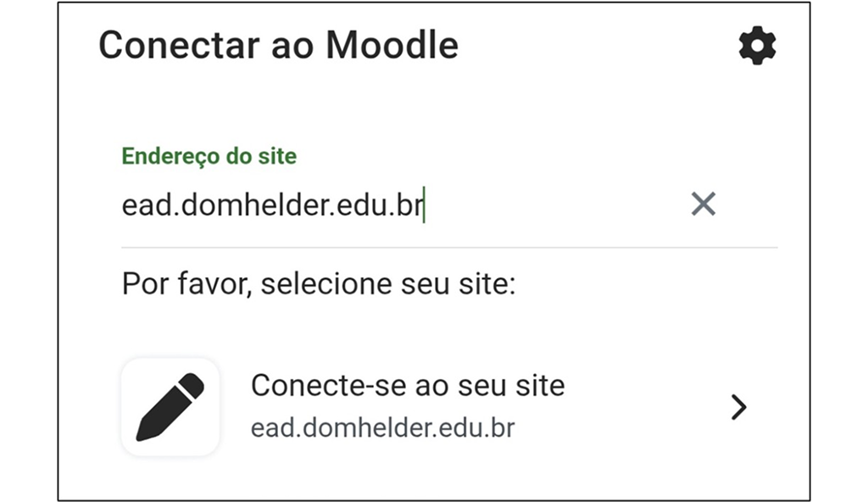868x502 pixels.
Task: Place cursor in typed ead.domhelder.edu.br text
Action: 271,204
